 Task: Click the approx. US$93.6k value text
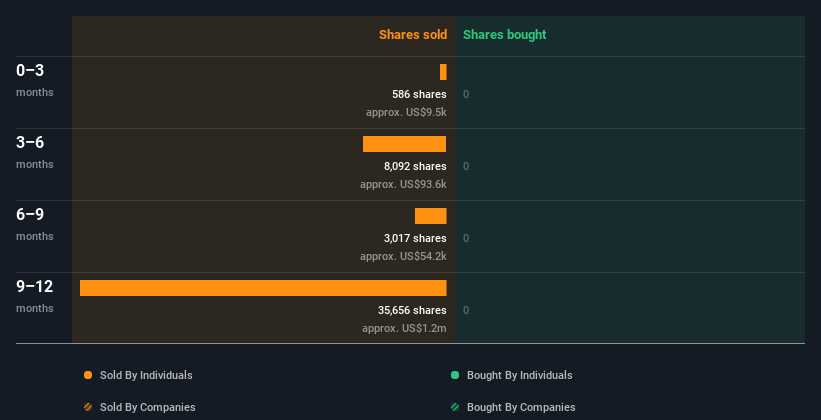(403, 184)
